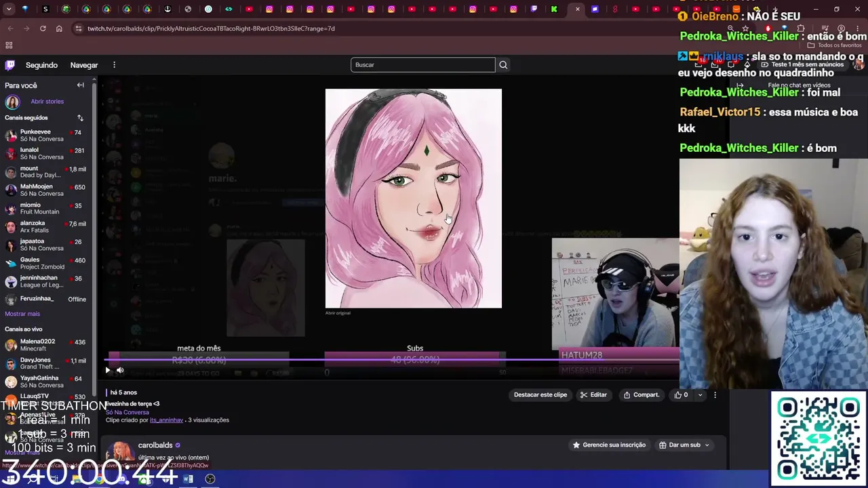Screen dimensions: 868x488
Task: Play the clip video
Action: pos(108,370)
